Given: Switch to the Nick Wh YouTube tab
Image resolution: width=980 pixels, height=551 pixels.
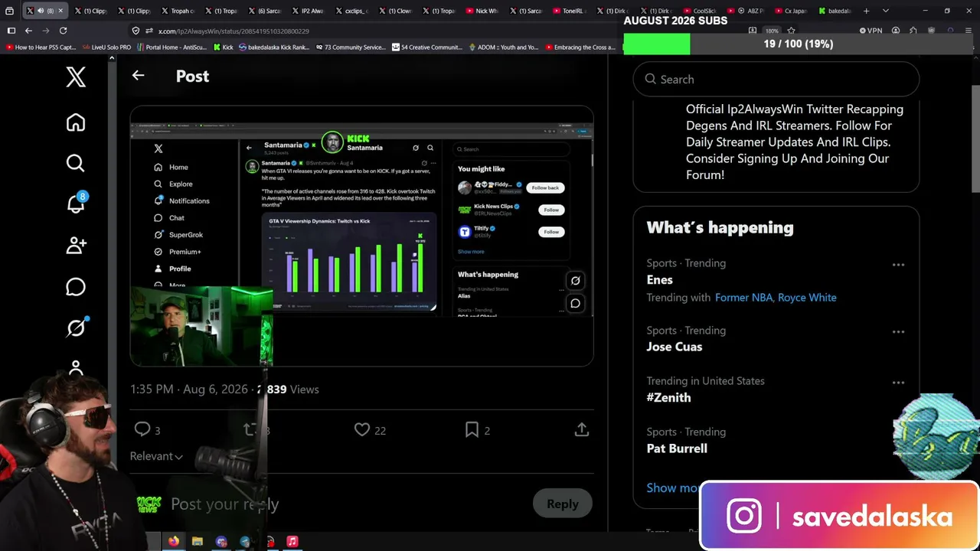Looking at the screenshot, I should tap(481, 11).
